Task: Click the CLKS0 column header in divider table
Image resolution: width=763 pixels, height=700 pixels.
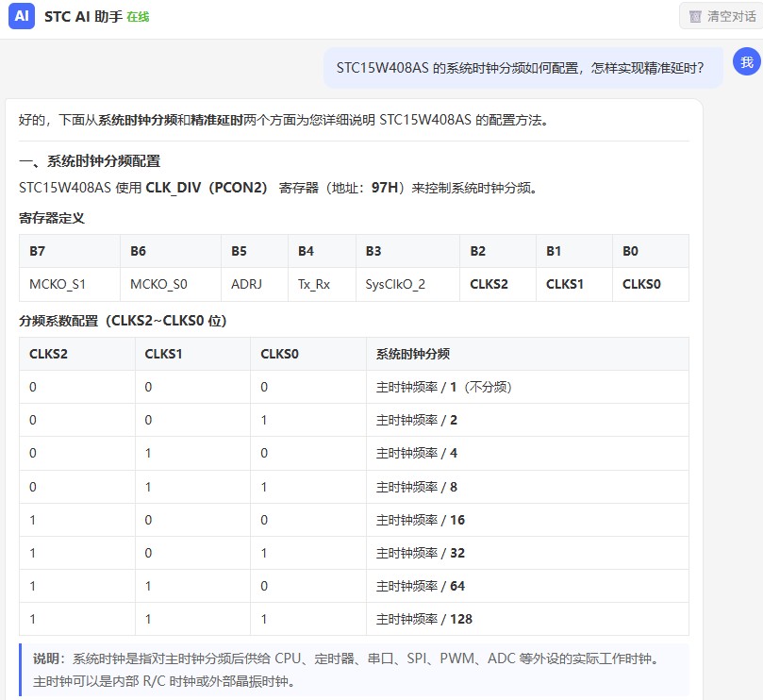Action: coord(308,354)
